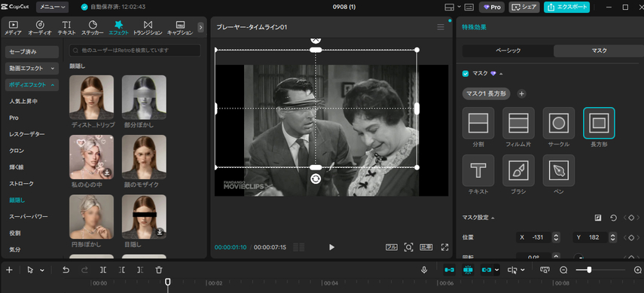This screenshot has height=293, width=644.
Task: Open the テキスト (Text) panel icon
Action: click(x=66, y=28)
